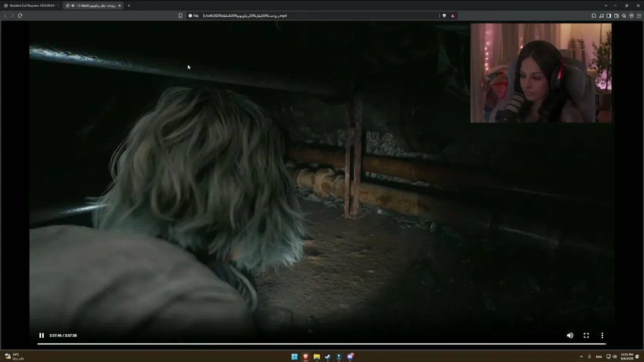Image resolution: width=644 pixels, height=362 pixels.
Task: Open the system volume tray icon
Action: click(615, 356)
